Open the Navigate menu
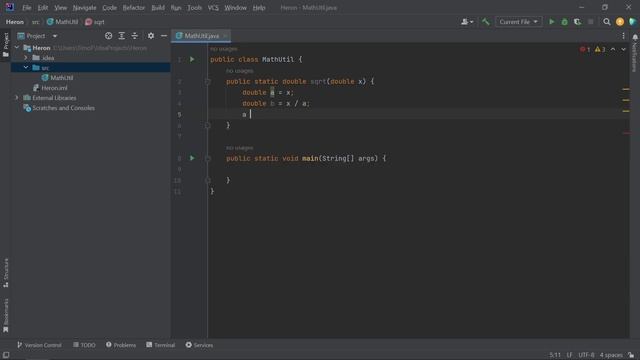640x360 pixels. pos(84,8)
